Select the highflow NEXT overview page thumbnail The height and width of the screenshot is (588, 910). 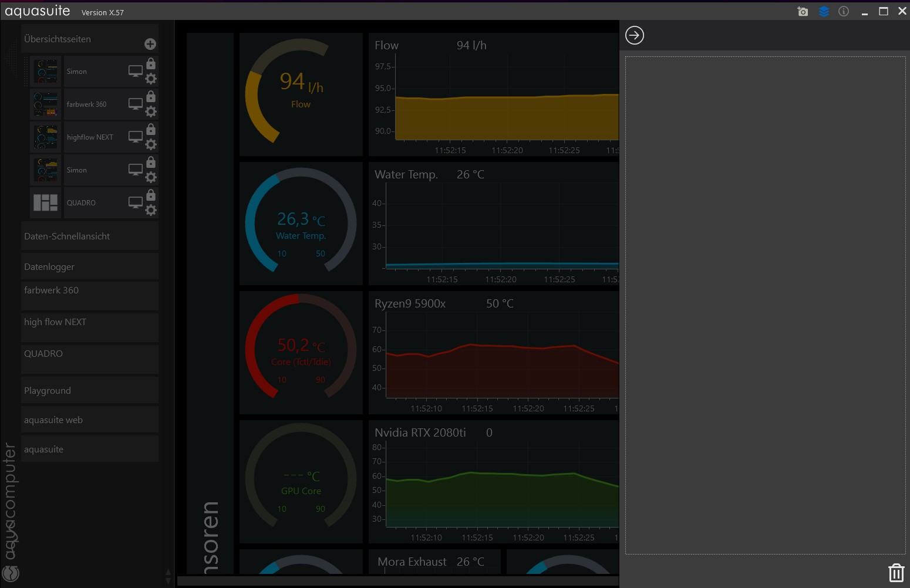point(46,137)
